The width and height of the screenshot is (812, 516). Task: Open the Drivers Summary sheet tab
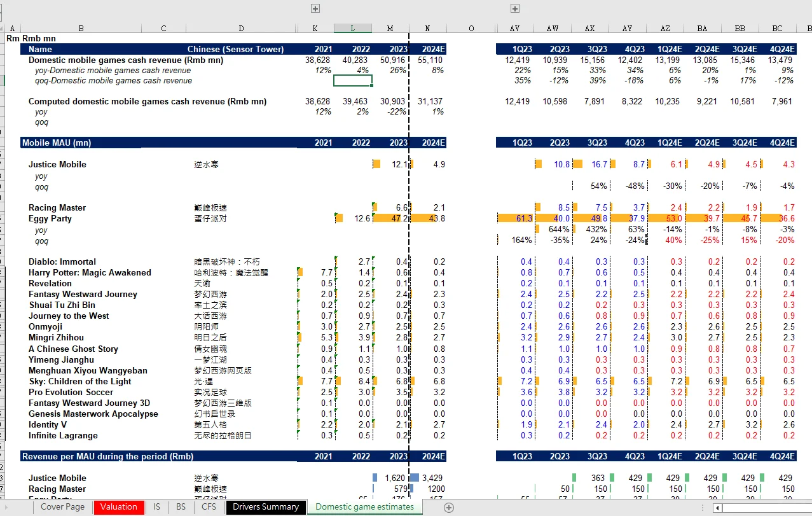(x=266, y=507)
